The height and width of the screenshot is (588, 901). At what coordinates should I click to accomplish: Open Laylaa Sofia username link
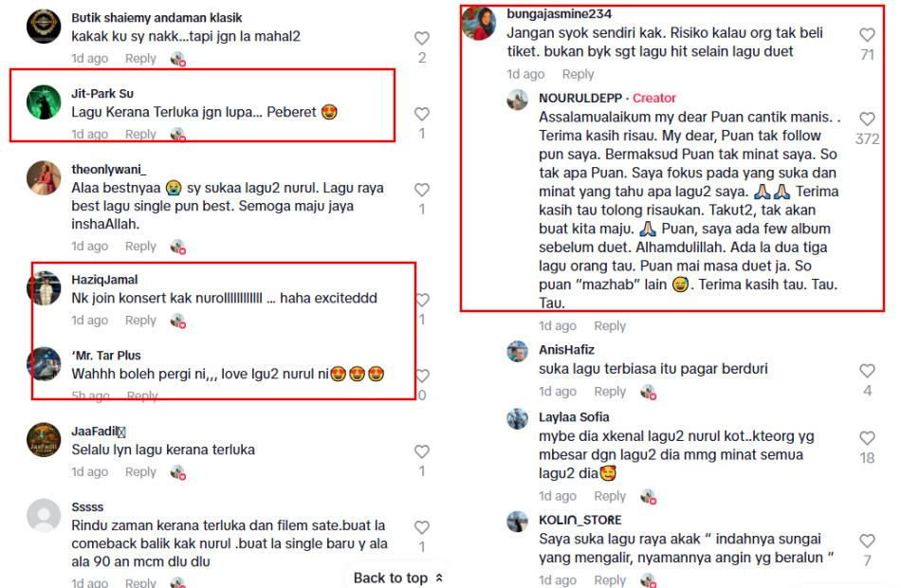[x=574, y=416]
